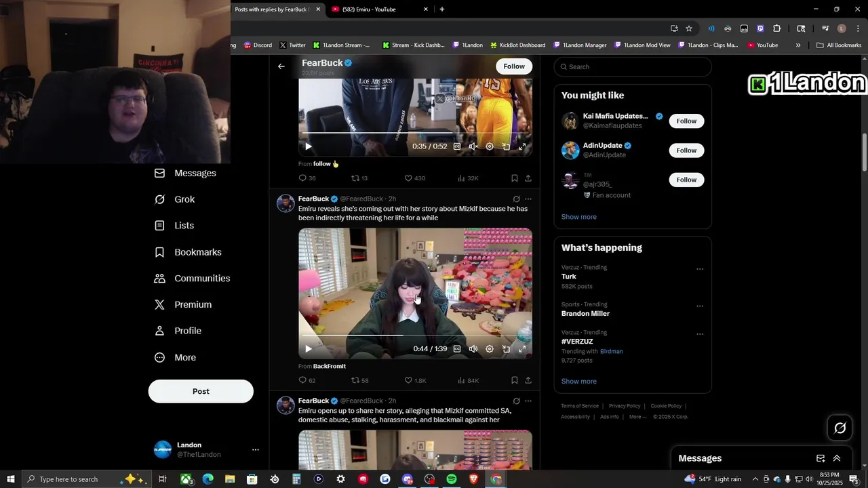Open Messages in the X sidebar
Image resolution: width=868 pixels, height=488 pixels.
click(185, 173)
